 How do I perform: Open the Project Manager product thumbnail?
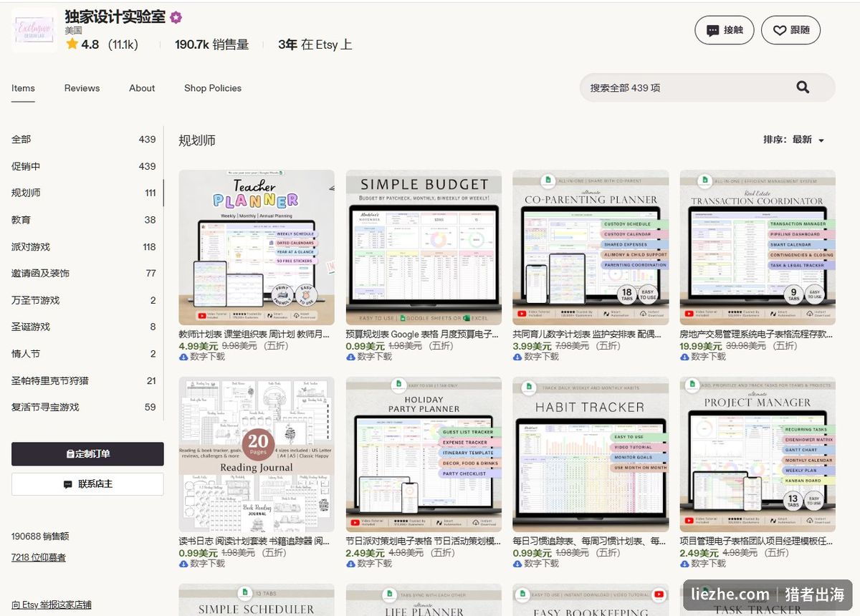758,455
